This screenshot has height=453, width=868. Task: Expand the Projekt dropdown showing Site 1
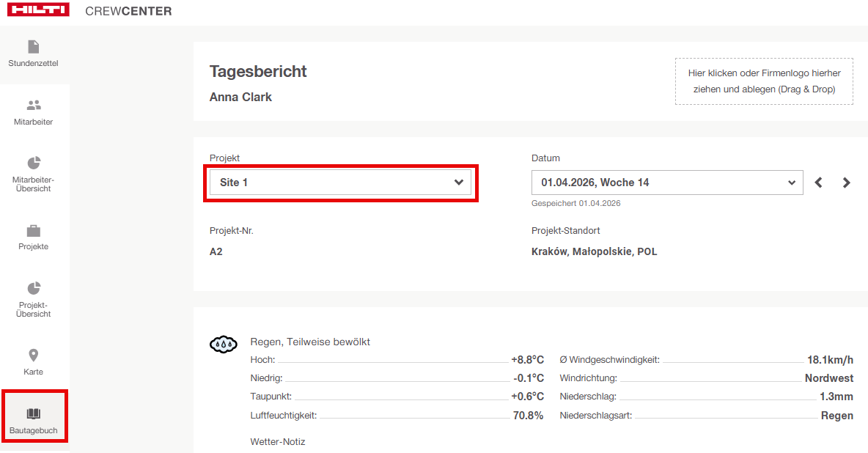pyautogui.click(x=330, y=183)
